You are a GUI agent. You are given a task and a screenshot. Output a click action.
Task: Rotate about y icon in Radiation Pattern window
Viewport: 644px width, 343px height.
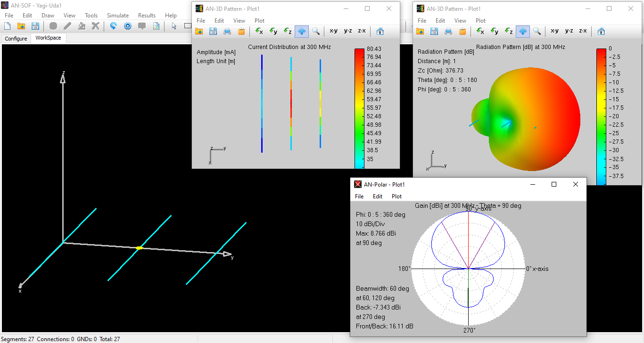pyautogui.click(x=495, y=31)
